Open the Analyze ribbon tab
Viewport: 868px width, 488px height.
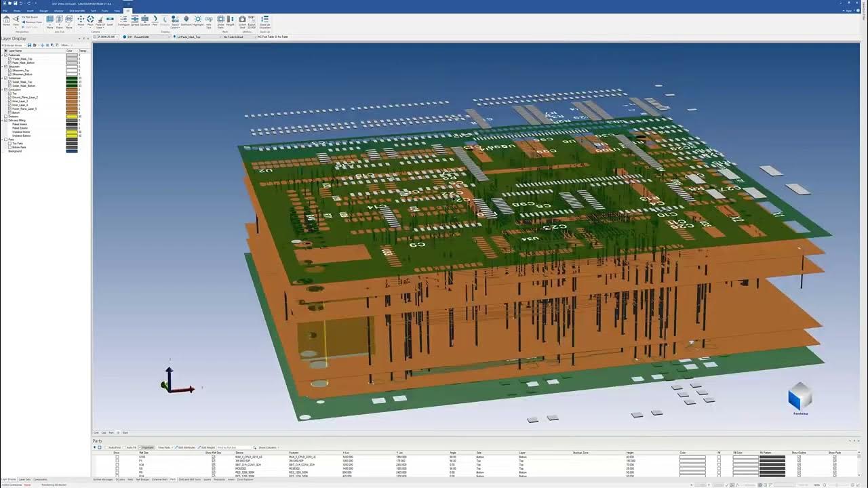58,11
